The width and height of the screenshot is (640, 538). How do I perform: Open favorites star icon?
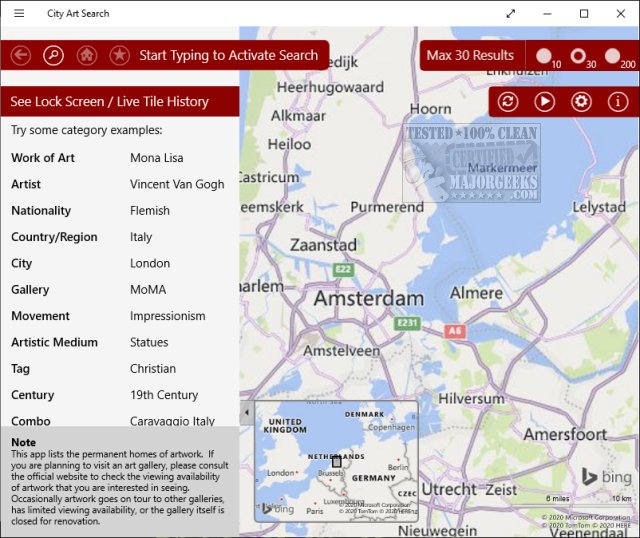tap(120, 55)
